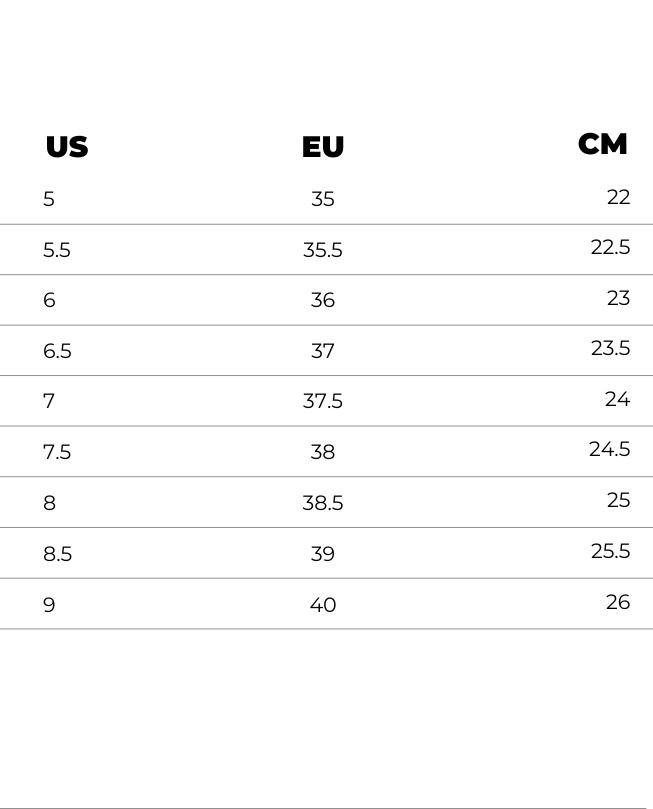Select US size 9 cell
The width and height of the screenshot is (653, 809).
pyautogui.click(x=49, y=605)
